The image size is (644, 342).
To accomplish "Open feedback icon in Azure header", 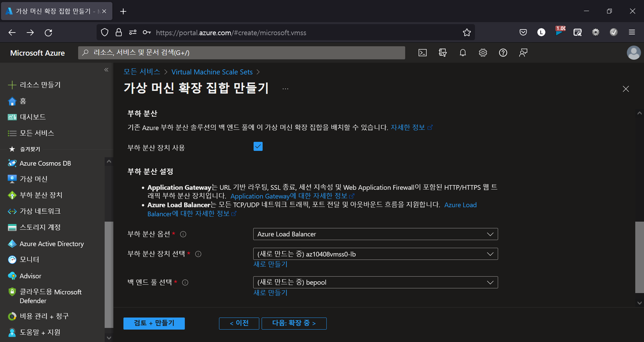I will click(x=523, y=53).
